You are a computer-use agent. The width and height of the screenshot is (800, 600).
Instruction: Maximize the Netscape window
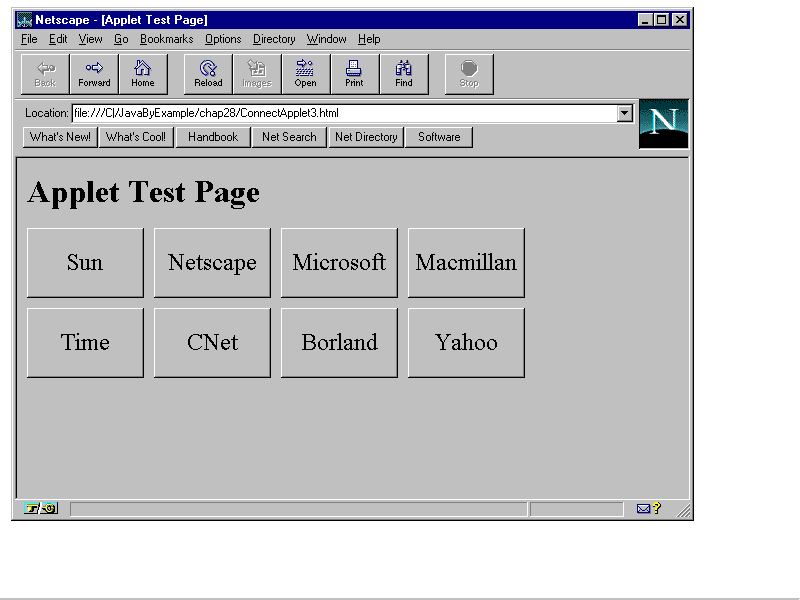(x=661, y=20)
